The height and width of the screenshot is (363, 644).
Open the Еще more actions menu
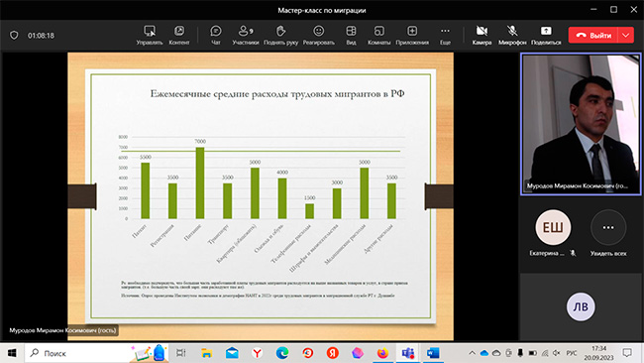(x=445, y=36)
